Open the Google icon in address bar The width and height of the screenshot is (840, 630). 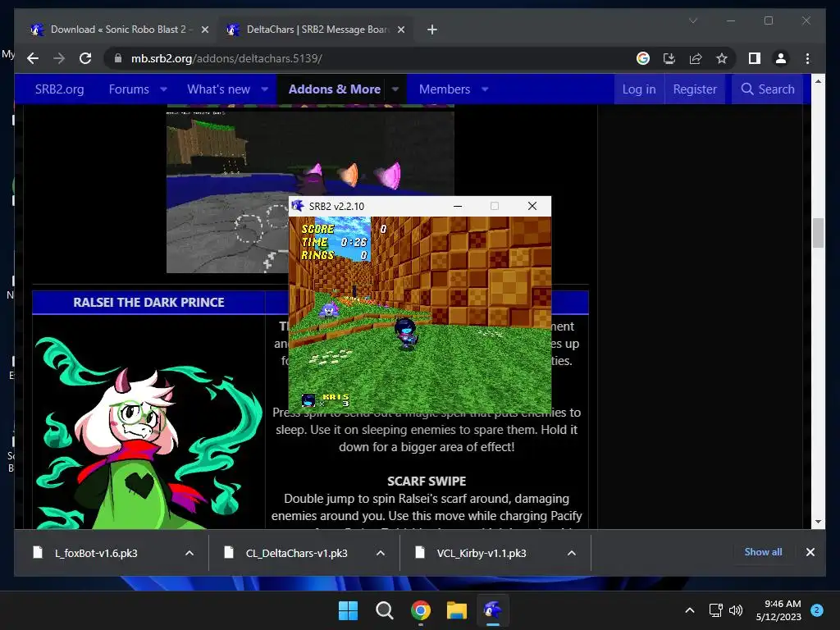tap(643, 58)
